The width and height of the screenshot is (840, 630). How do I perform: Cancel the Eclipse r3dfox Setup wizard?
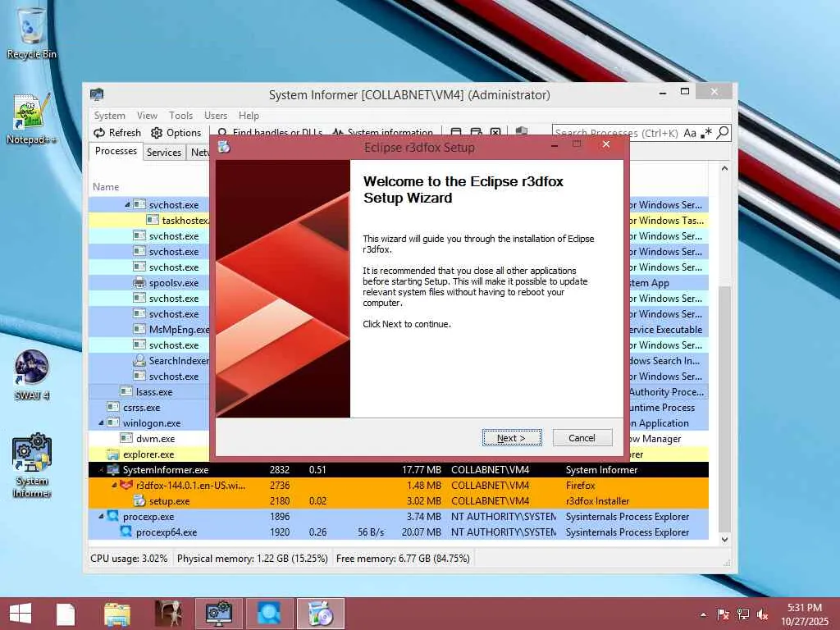pyautogui.click(x=582, y=438)
